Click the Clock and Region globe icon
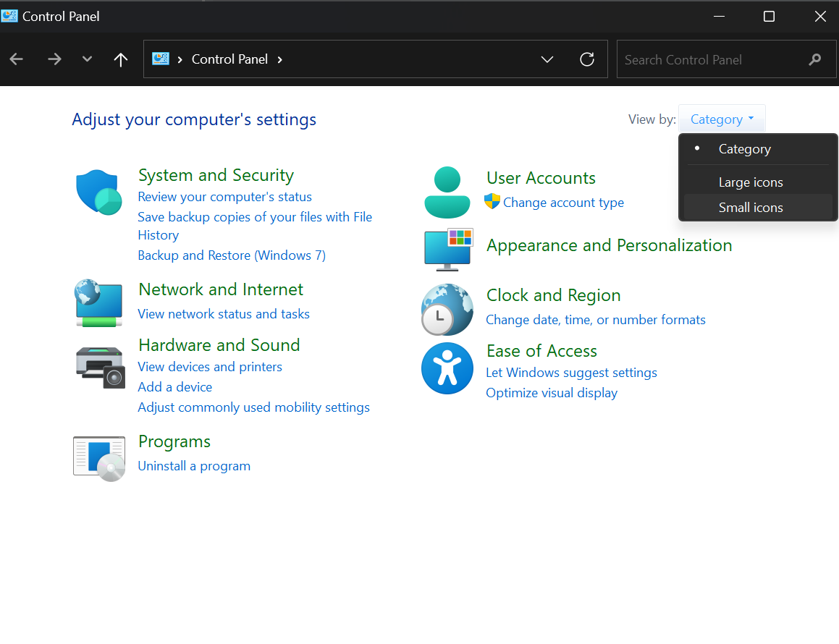Viewport: 839px width, 644px height. coord(447,310)
